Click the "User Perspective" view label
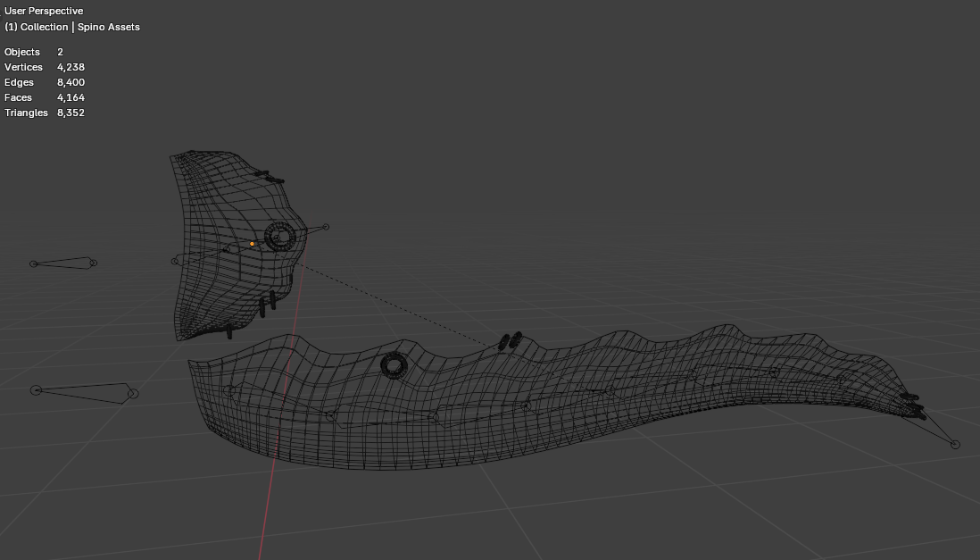The width and height of the screenshot is (980, 560). click(x=44, y=11)
